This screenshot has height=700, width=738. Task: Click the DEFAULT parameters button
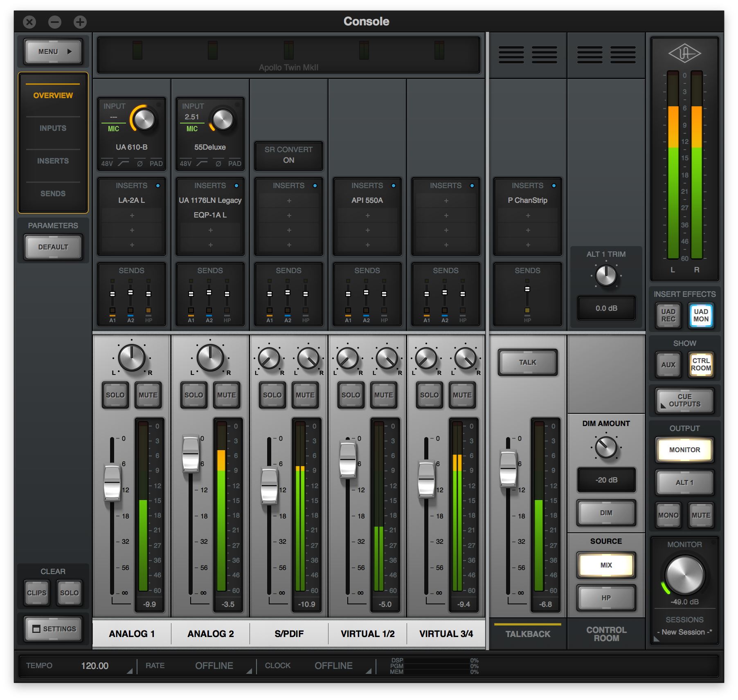[x=53, y=247]
